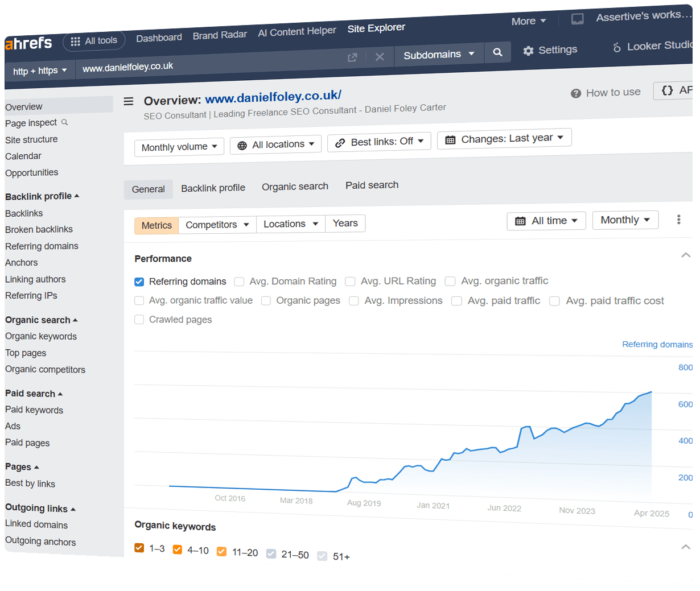This screenshot has width=700, height=591.
Task: Toggle 51+ keyword positions checkbox
Action: [322, 556]
